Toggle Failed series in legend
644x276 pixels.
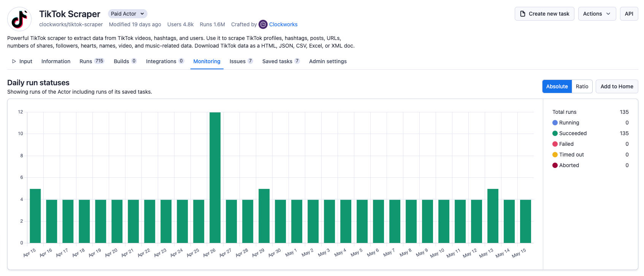tap(563, 144)
